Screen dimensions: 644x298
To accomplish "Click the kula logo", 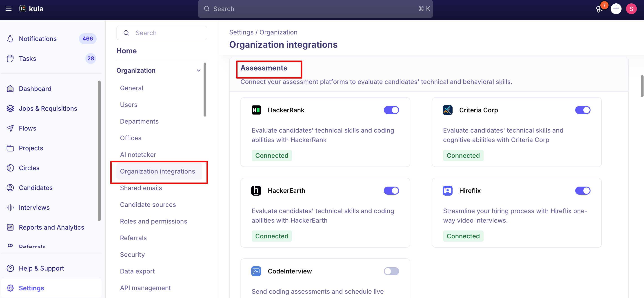I will (x=31, y=9).
